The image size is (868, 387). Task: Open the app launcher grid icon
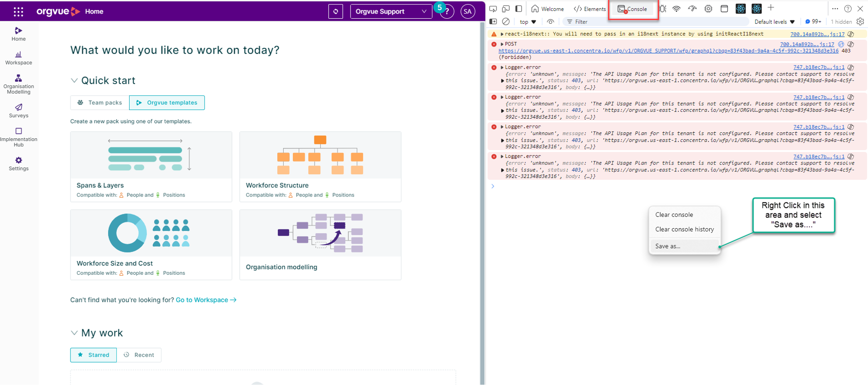(18, 11)
